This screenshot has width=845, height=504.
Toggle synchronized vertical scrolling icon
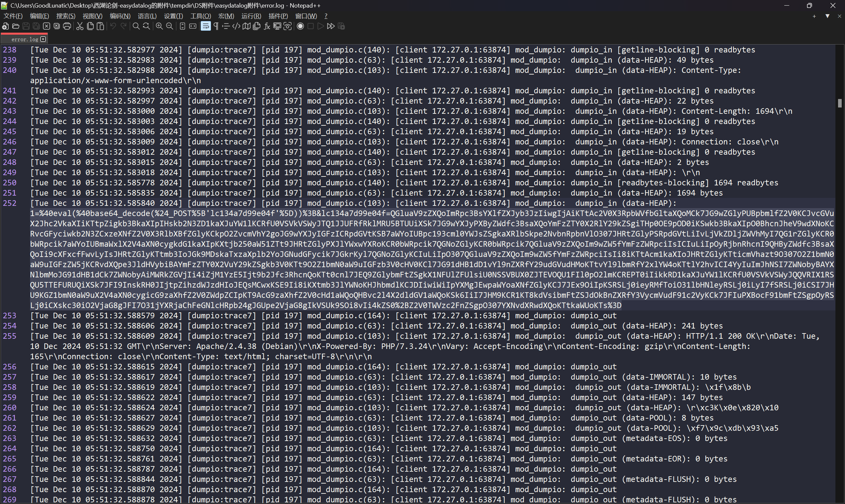[x=183, y=26]
